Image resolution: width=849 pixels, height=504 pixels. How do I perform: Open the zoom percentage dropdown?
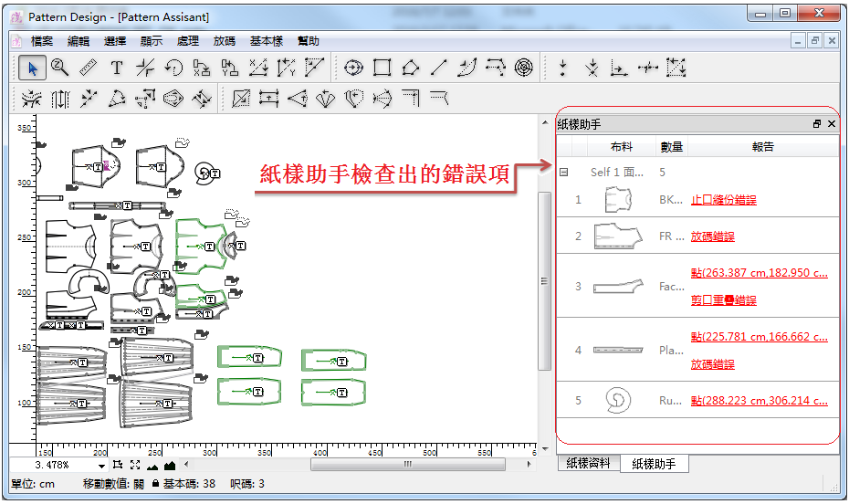tap(102, 467)
